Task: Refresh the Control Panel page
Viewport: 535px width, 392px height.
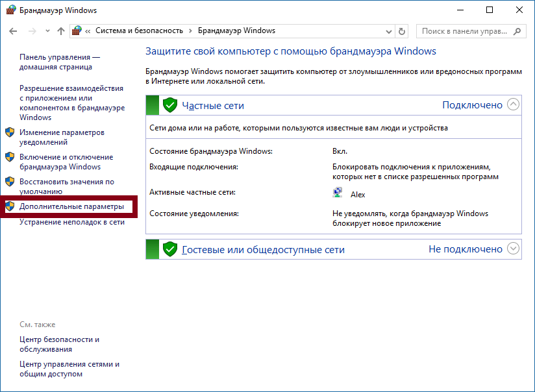Action: 402,31
